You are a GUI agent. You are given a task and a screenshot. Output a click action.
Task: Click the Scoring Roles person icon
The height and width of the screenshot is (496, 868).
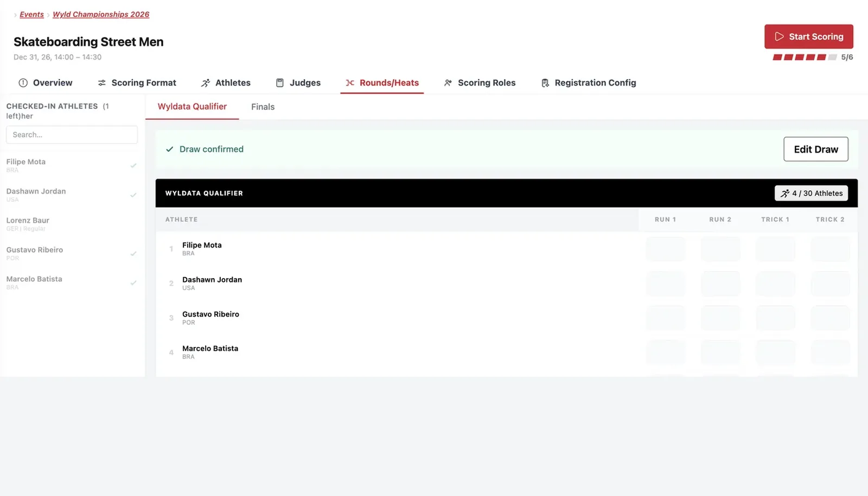[448, 83]
